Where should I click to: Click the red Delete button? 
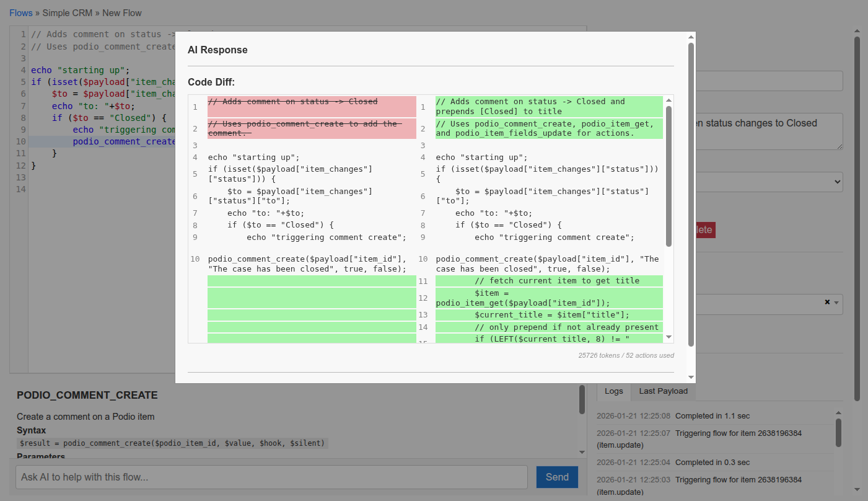(x=705, y=229)
